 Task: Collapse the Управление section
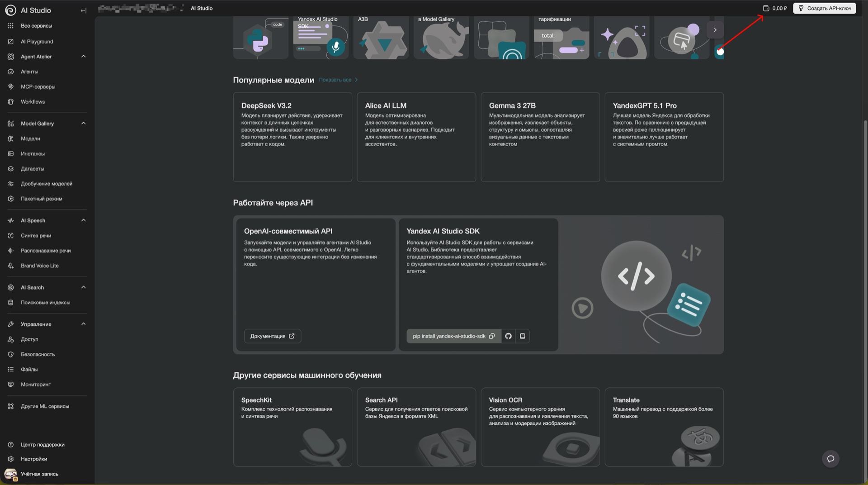pos(83,324)
